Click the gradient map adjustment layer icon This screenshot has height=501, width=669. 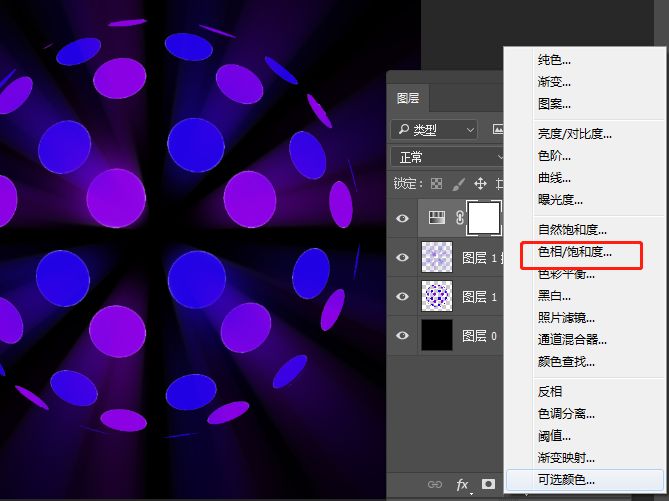tap(436, 218)
